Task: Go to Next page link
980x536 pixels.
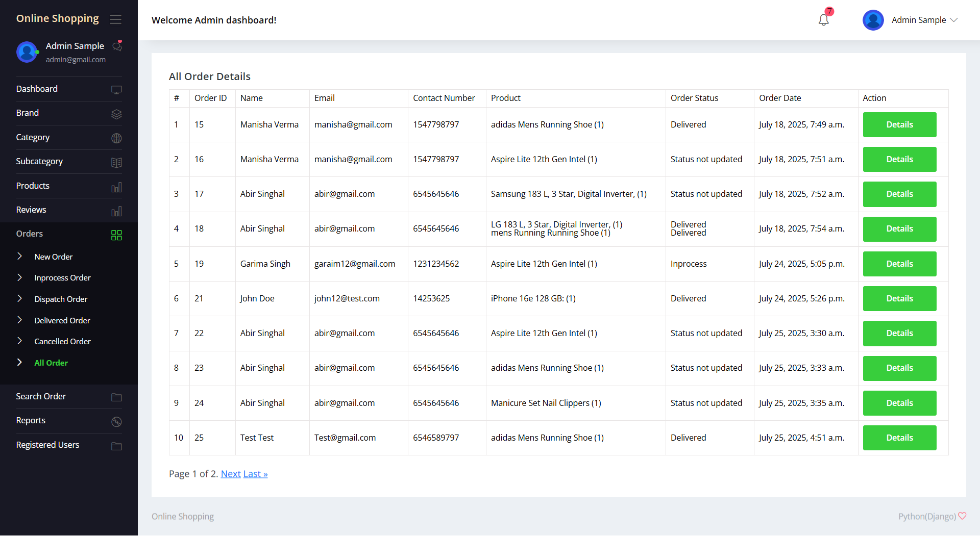Action: pos(231,474)
